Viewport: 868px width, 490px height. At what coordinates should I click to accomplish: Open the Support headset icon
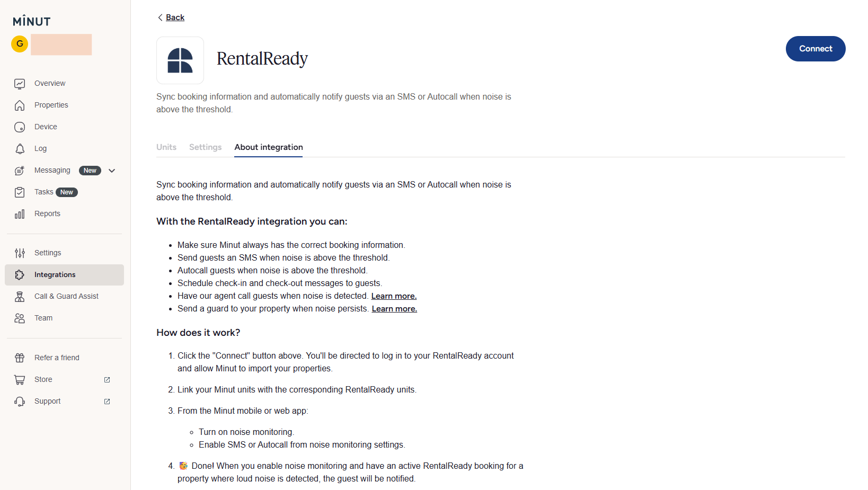coord(20,402)
